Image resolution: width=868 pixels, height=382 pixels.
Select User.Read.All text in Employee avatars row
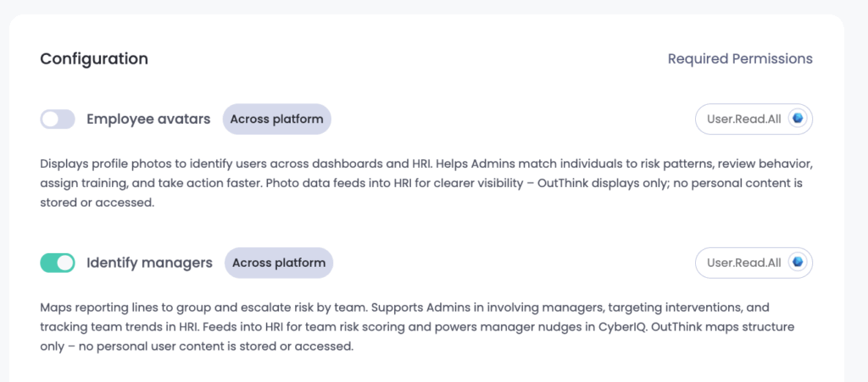(x=743, y=119)
